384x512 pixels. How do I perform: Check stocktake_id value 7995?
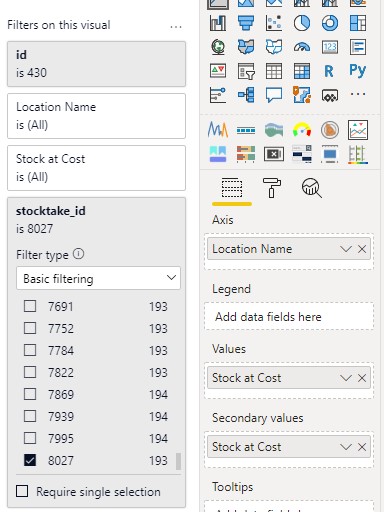30,438
